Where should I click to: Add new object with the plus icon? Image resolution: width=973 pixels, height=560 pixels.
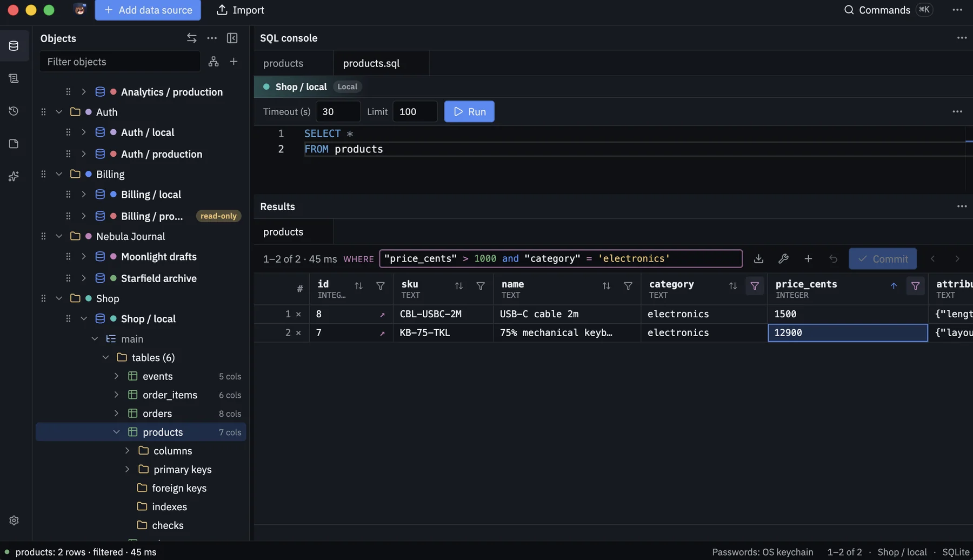tap(234, 62)
